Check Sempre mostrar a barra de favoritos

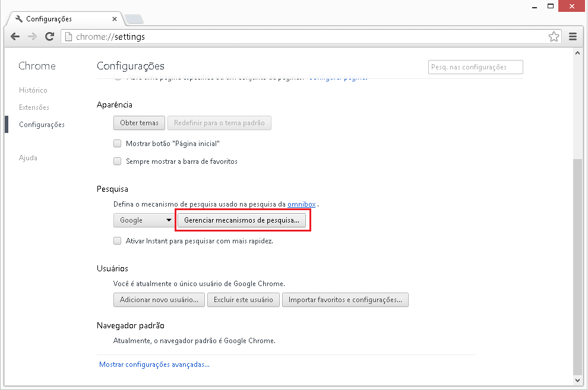[x=118, y=161]
